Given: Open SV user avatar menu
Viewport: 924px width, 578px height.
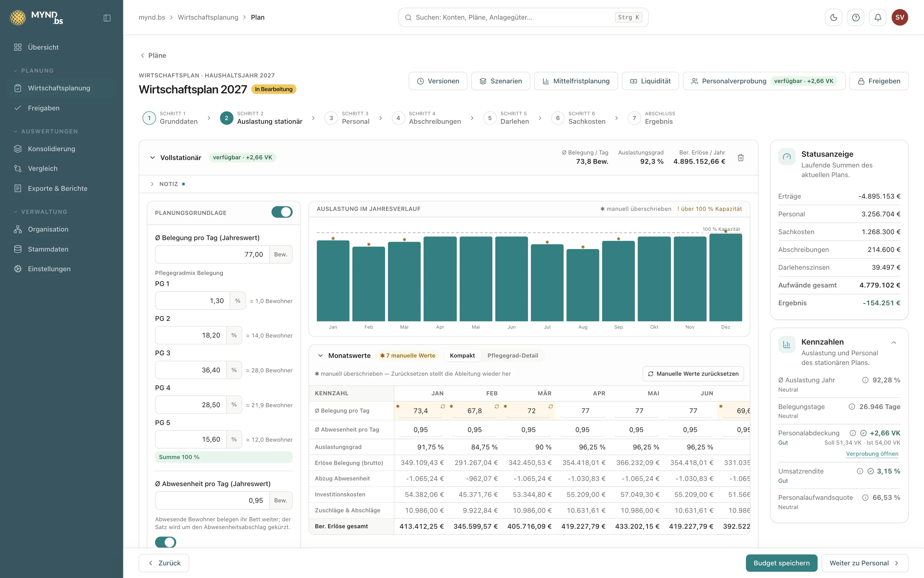Looking at the screenshot, I should [900, 17].
